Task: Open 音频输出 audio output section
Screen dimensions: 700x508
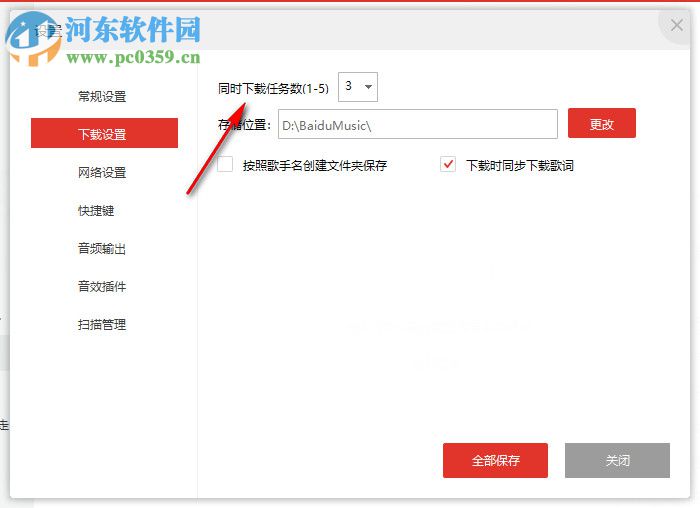Action: pyautogui.click(x=102, y=248)
